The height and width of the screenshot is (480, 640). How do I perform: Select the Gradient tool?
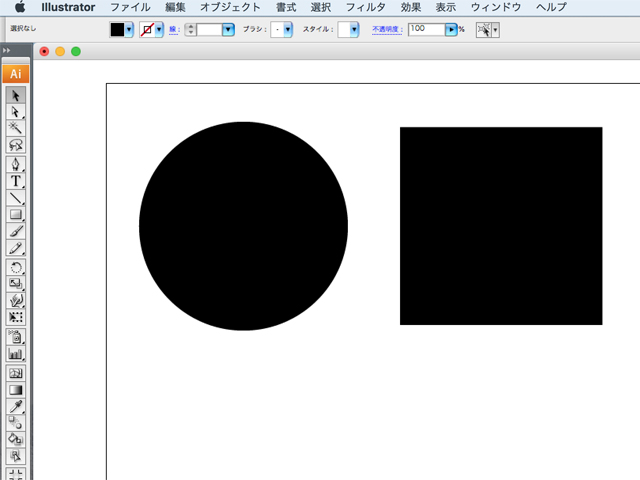pos(16,390)
